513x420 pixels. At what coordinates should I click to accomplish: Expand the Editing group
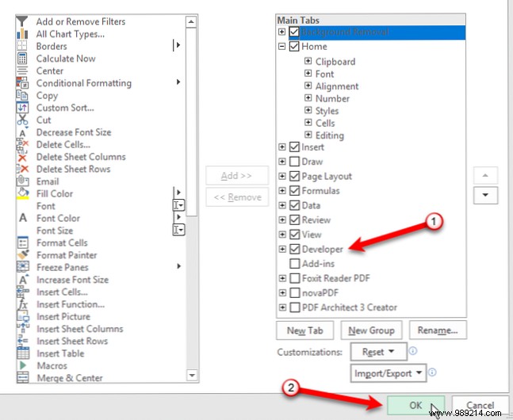(308, 135)
